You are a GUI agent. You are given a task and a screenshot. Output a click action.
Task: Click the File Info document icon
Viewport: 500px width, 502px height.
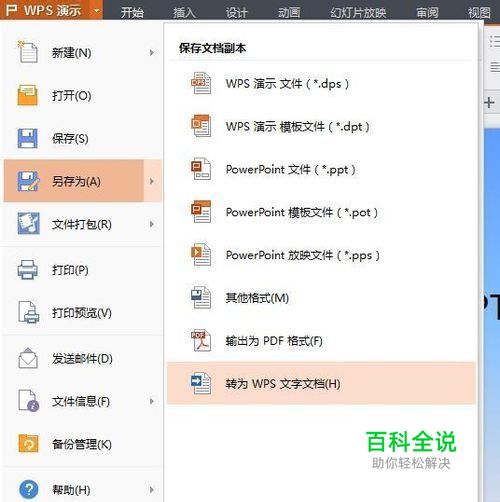click(28, 401)
